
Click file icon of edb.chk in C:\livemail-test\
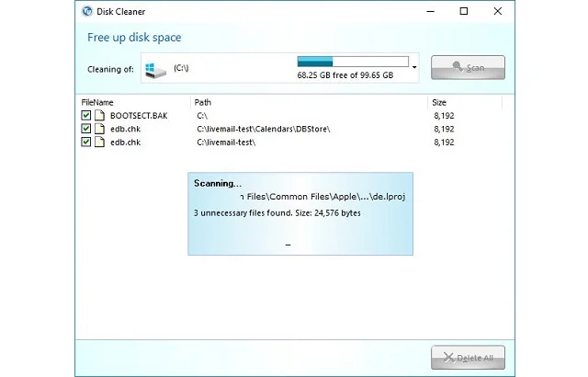click(99, 143)
